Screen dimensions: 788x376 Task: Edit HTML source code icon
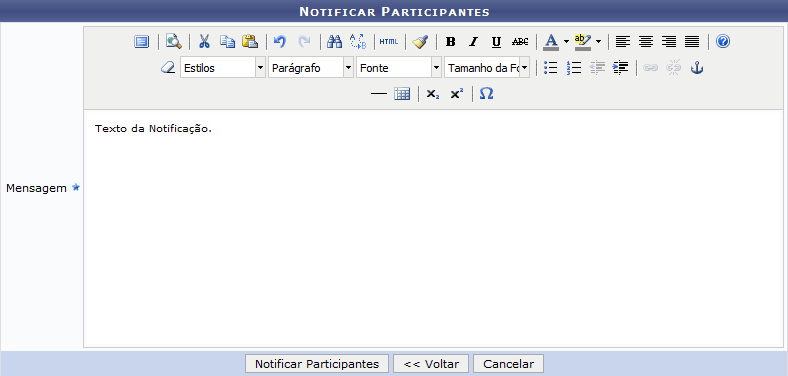pyautogui.click(x=388, y=42)
